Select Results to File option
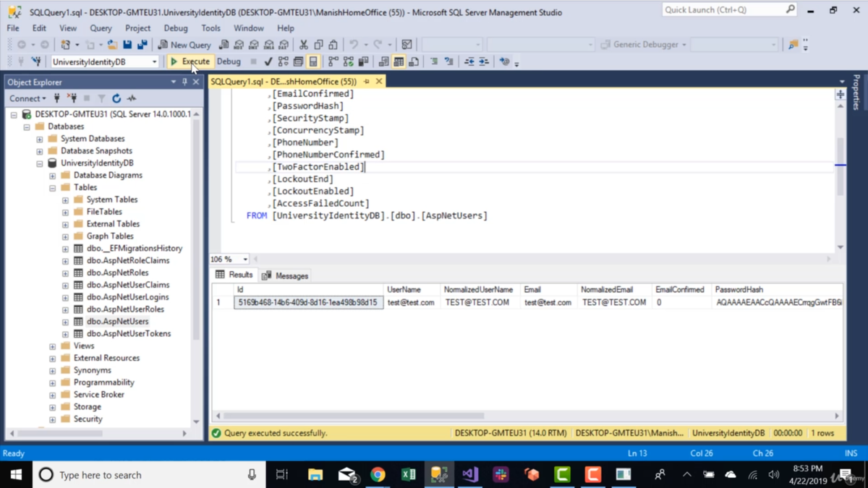Screen dimensions: 868x488 tap(413, 61)
